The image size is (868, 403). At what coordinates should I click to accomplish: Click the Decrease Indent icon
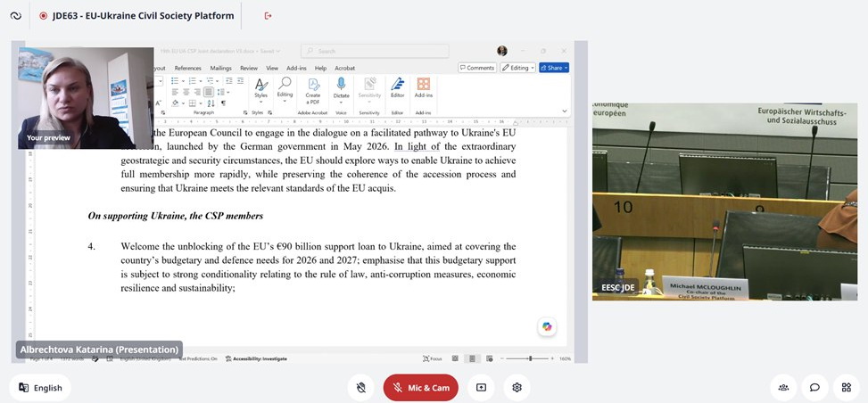[229, 81]
